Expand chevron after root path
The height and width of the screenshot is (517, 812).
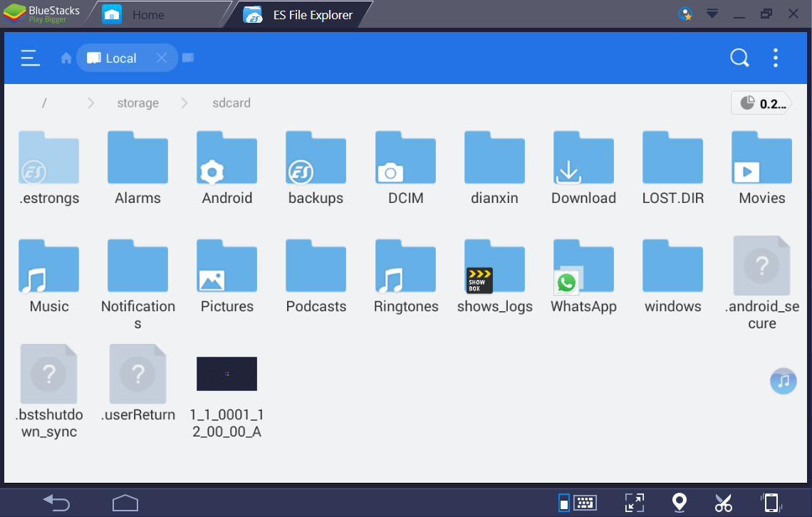click(90, 103)
